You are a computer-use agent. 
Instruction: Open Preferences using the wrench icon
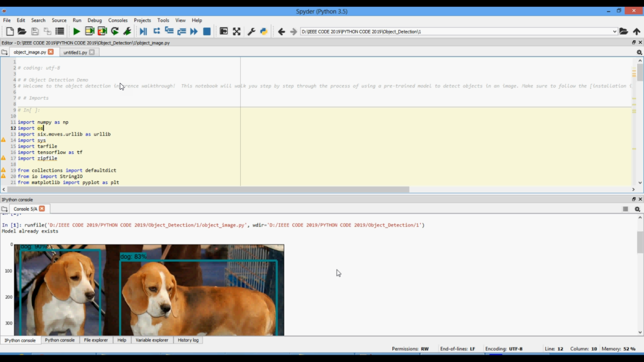tap(251, 31)
